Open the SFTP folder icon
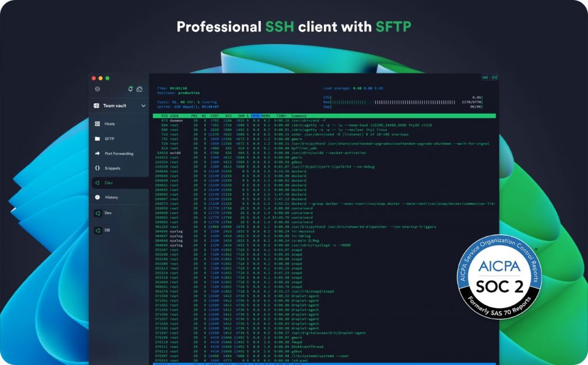Screen dimensions: 588x365 tap(97, 138)
